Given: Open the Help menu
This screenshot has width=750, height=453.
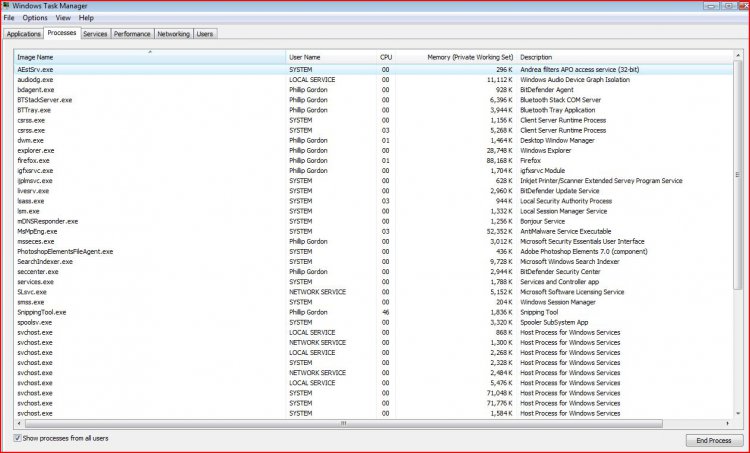Looking at the screenshot, I should coord(86,18).
